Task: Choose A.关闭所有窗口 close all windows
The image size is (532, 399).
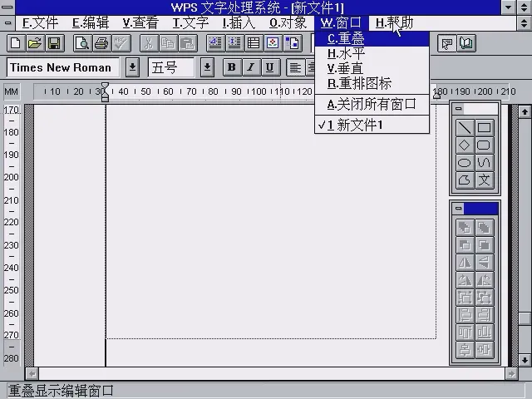Action: [372, 105]
